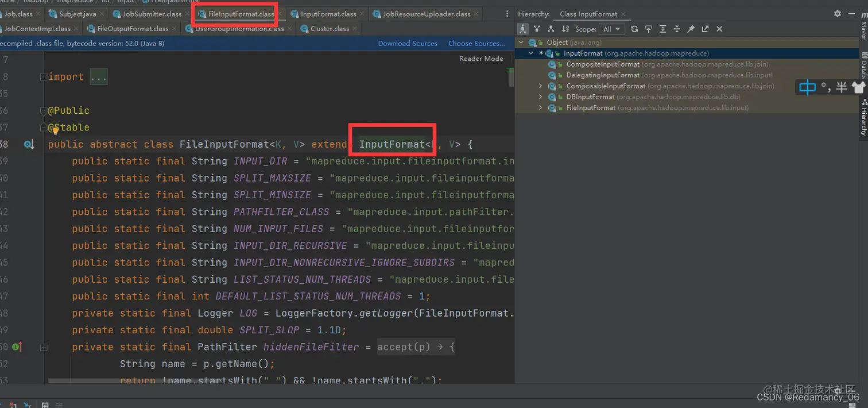Enable Reader Mode label

(x=481, y=59)
